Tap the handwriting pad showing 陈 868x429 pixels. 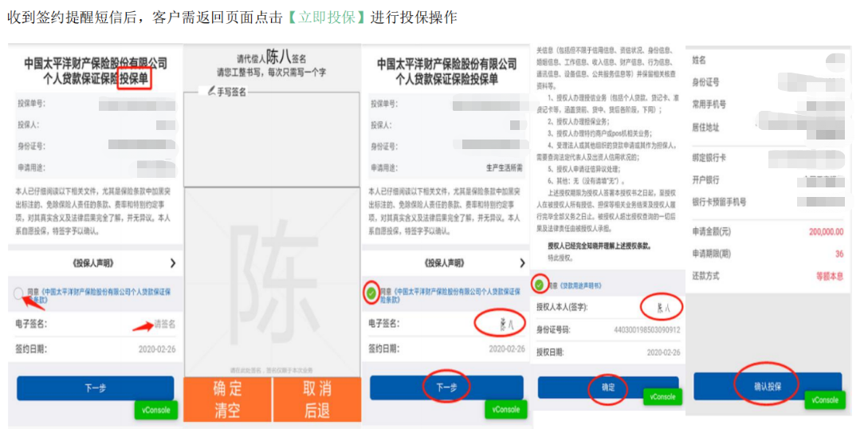(272, 282)
